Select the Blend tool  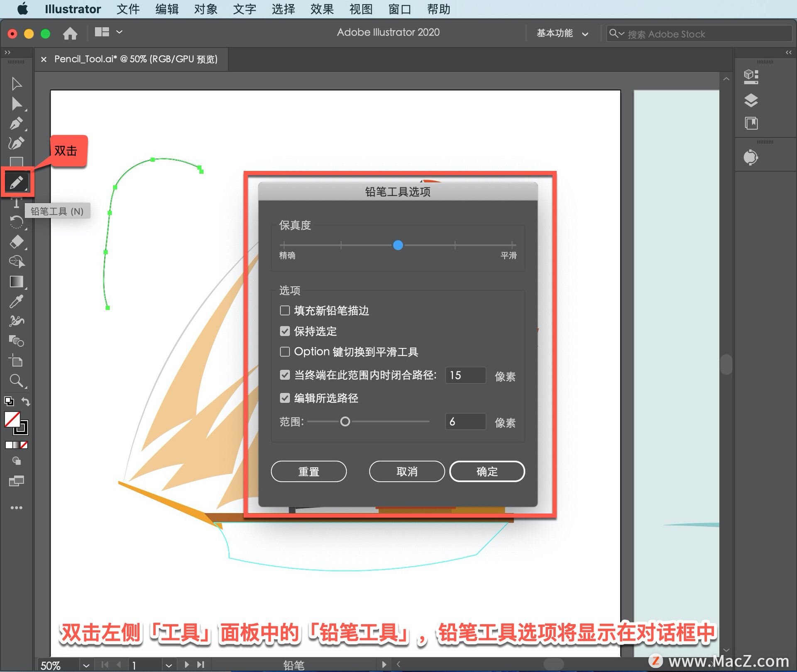[x=17, y=341]
